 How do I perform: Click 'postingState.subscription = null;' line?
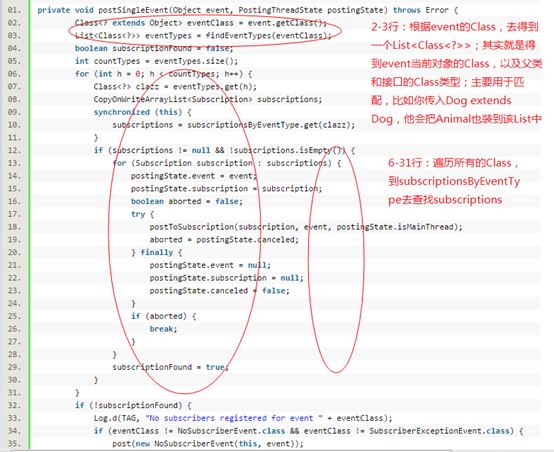tap(226, 278)
